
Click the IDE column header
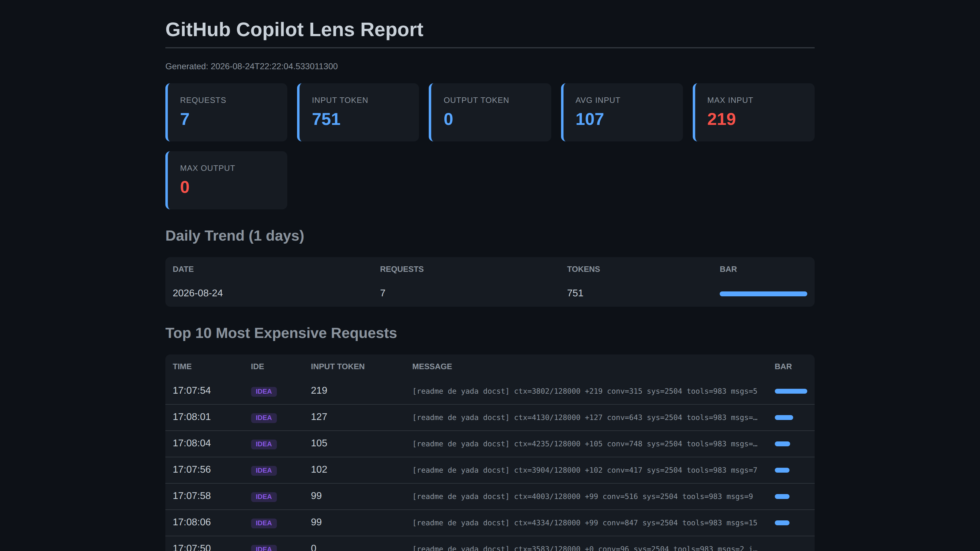click(x=257, y=367)
